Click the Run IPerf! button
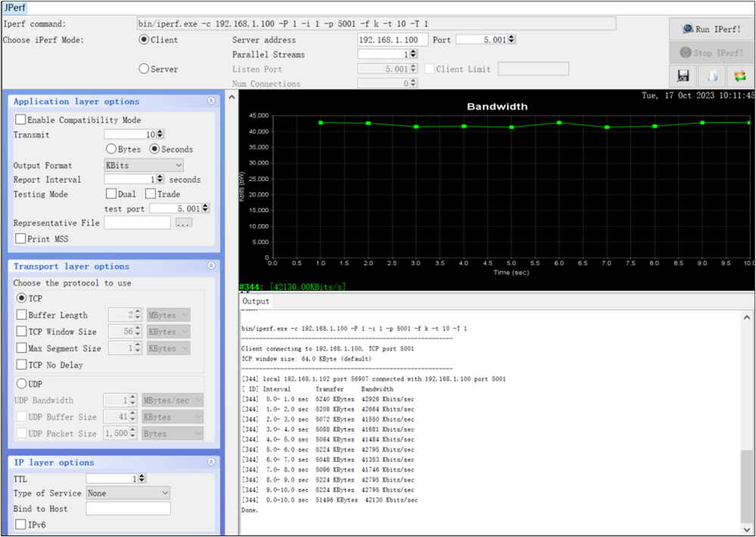 click(711, 29)
